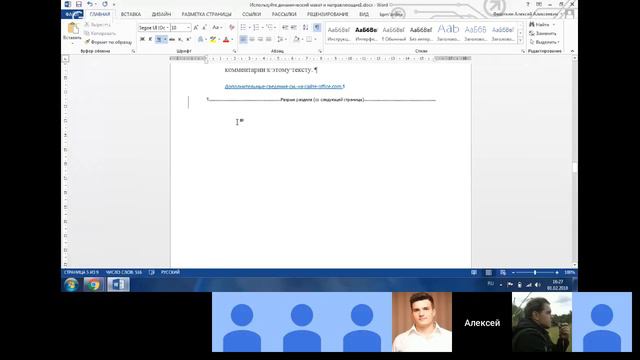Apply the Обычный style from gallery
The image size is (640, 360).
pos(393,33)
